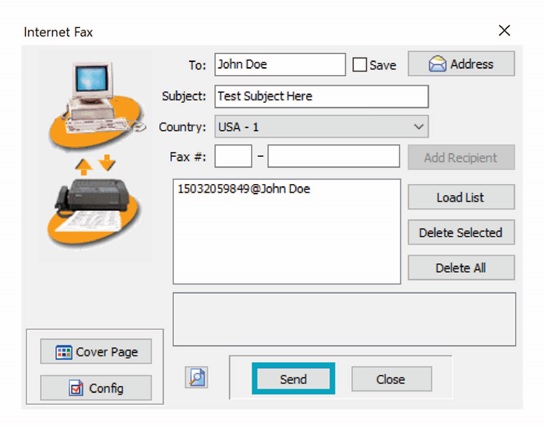Expand the Country dropdown arrow
544x428 pixels.
click(x=419, y=127)
